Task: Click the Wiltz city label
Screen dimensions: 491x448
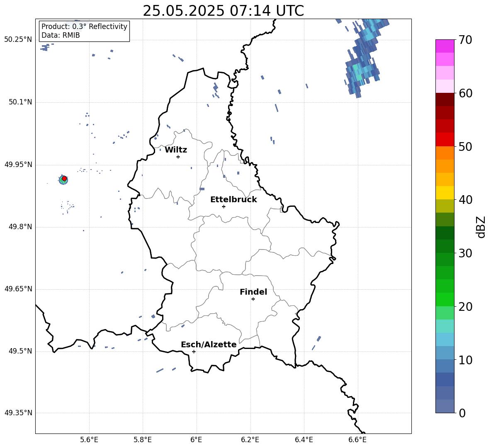Action: point(176,150)
